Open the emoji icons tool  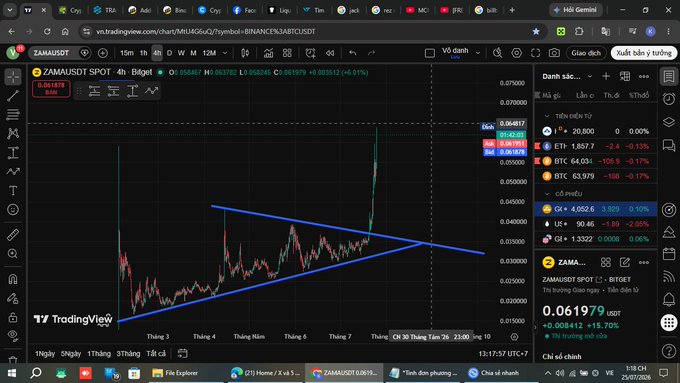point(13,210)
